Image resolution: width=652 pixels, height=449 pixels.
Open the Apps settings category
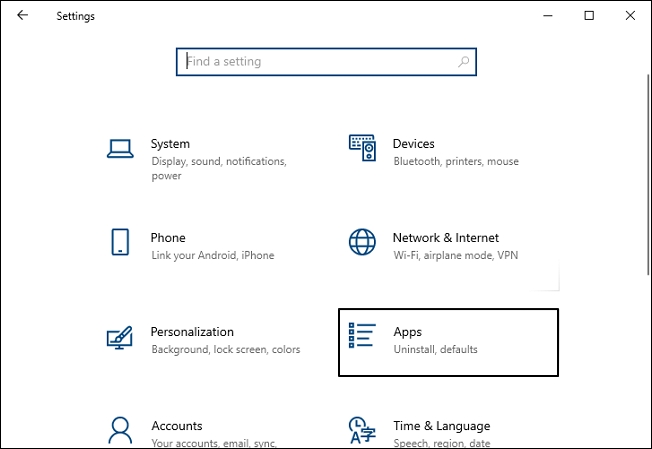pyautogui.click(x=449, y=342)
